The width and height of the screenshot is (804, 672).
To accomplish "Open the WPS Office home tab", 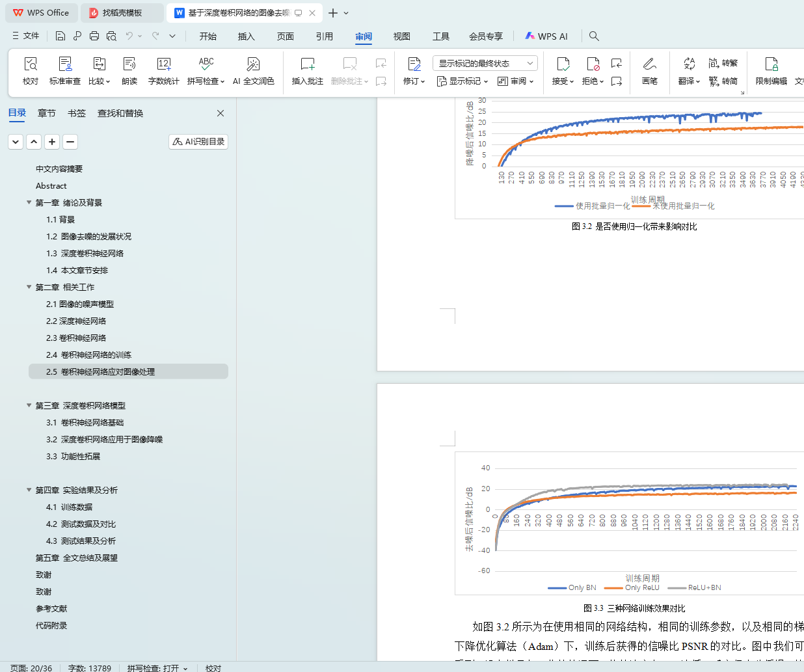I will pos(41,13).
